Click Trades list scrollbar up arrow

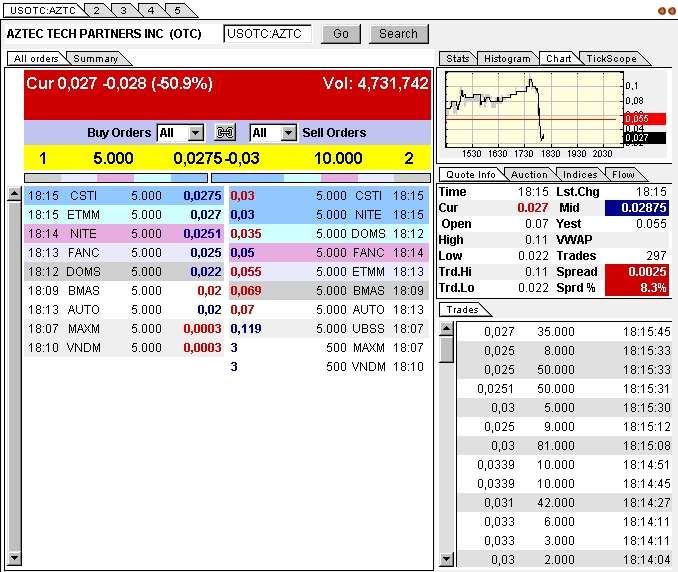click(446, 329)
